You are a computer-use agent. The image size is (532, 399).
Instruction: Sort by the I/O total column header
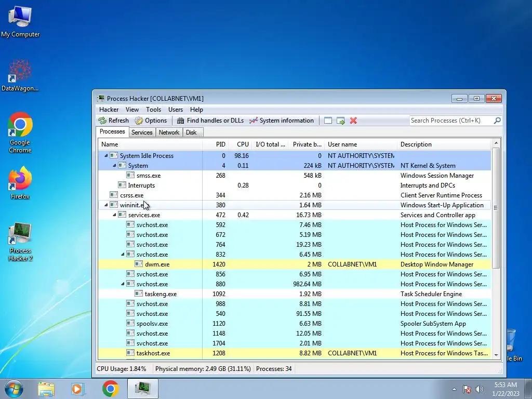[x=270, y=144]
